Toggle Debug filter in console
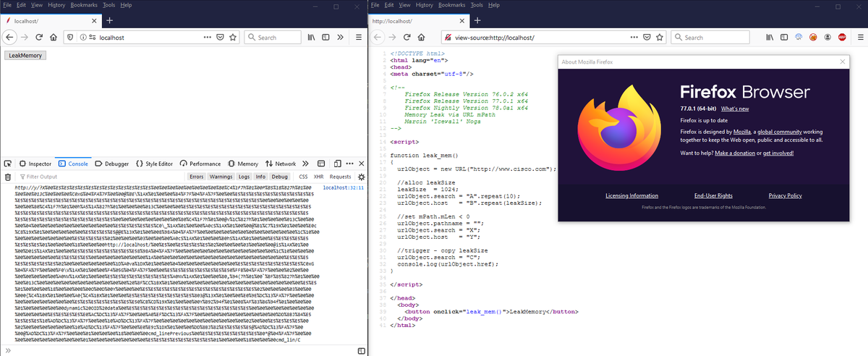 click(281, 177)
